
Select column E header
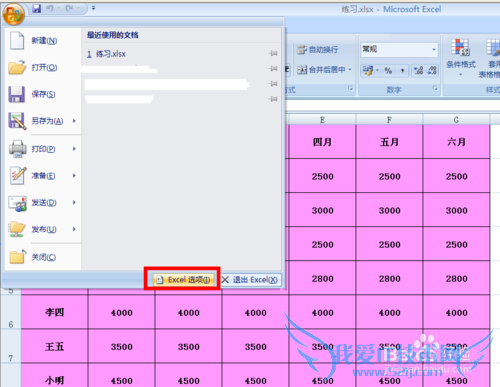(x=322, y=120)
